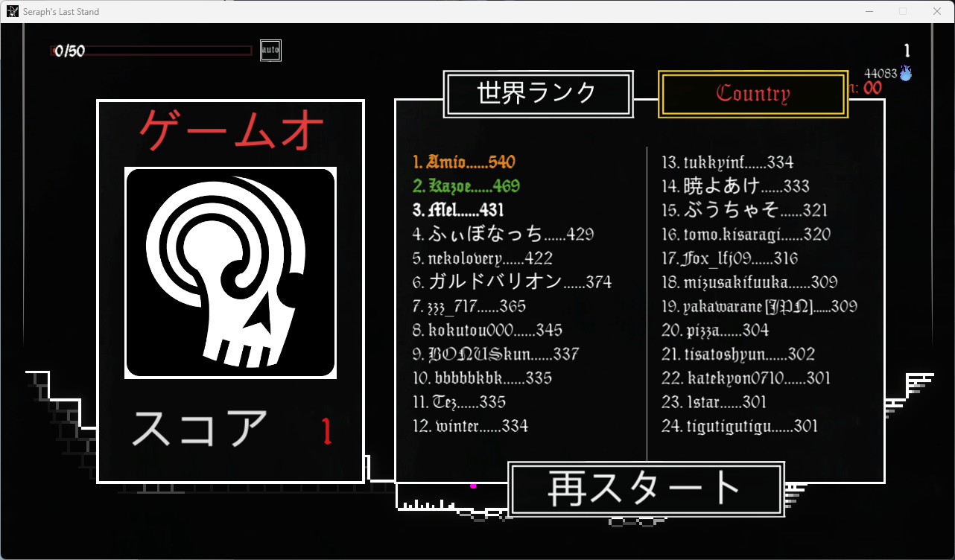
Task: Select rank 3 entry Mel 431
Action: coord(458,210)
